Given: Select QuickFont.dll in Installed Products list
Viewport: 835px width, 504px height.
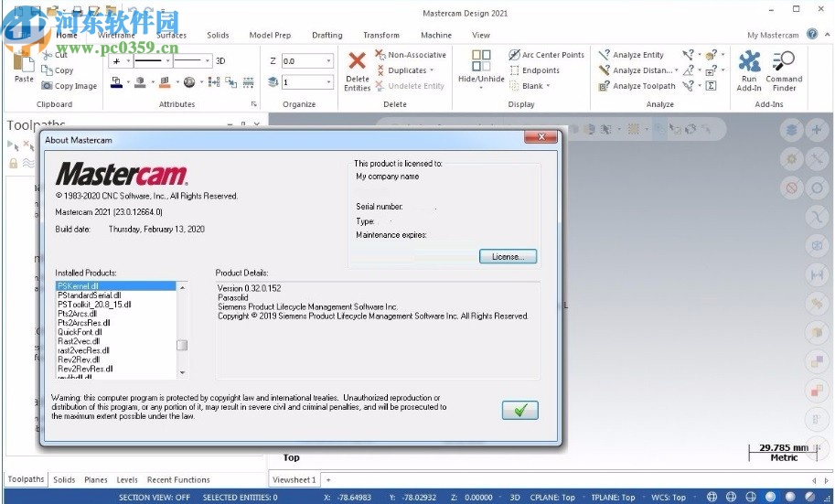Looking at the screenshot, I should coord(80,332).
